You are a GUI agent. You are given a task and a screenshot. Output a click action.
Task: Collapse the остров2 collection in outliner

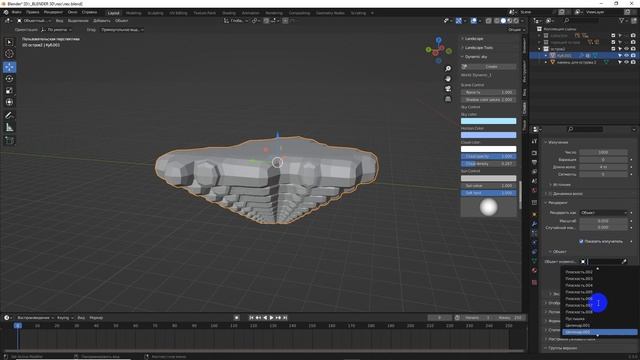point(539,49)
